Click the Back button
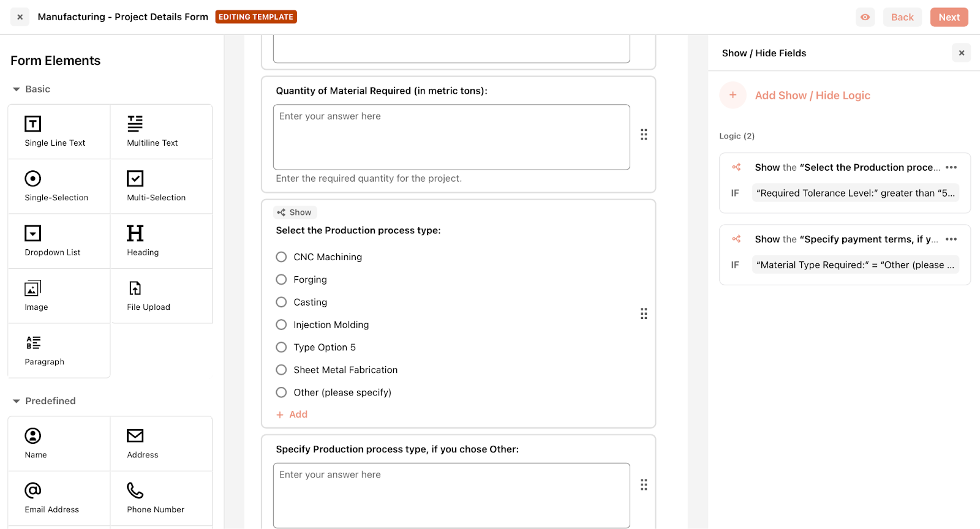This screenshot has height=529, width=980. pyautogui.click(x=902, y=17)
